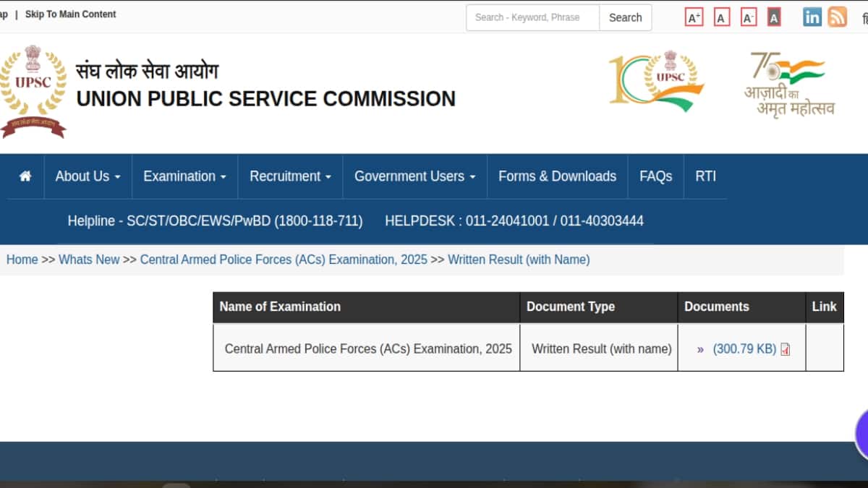This screenshot has height=488, width=868.
Task: Expand the Recruitment dropdown menu
Action: [x=290, y=176]
